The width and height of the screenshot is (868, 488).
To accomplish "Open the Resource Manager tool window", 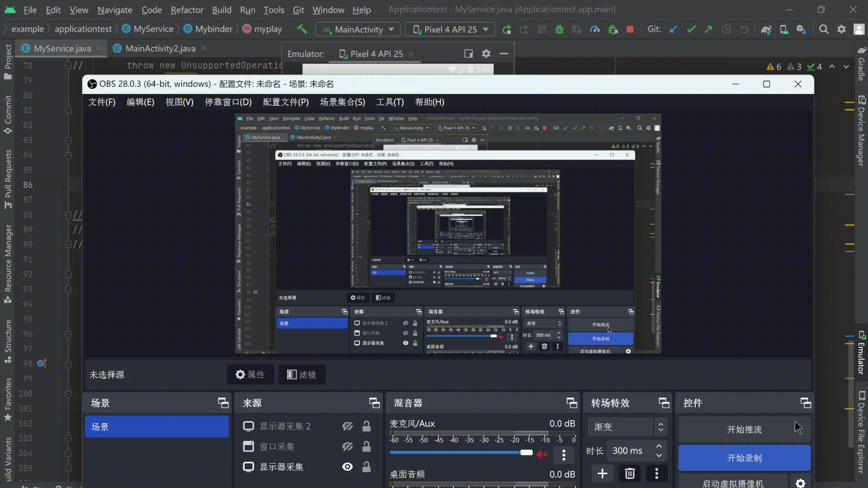I will pyautogui.click(x=8, y=264).
